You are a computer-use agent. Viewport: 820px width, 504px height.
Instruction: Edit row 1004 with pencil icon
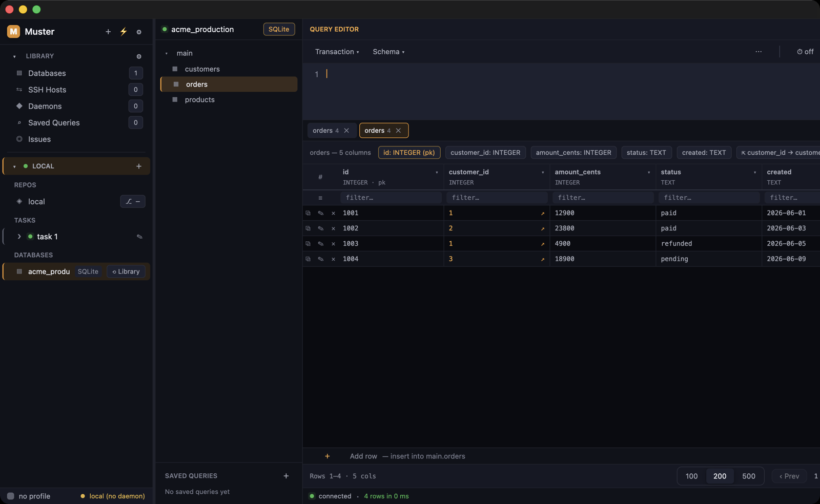tap(321, 259)
